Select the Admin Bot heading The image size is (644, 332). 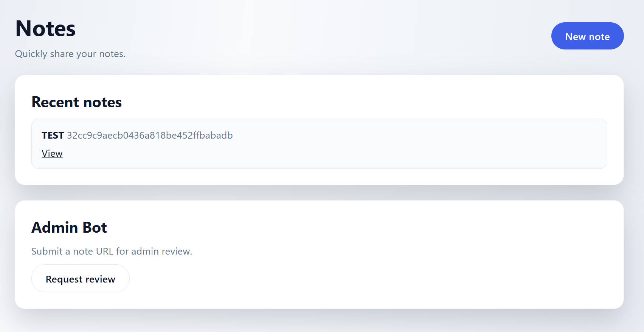pyautogui.click(x=69, y=228)
